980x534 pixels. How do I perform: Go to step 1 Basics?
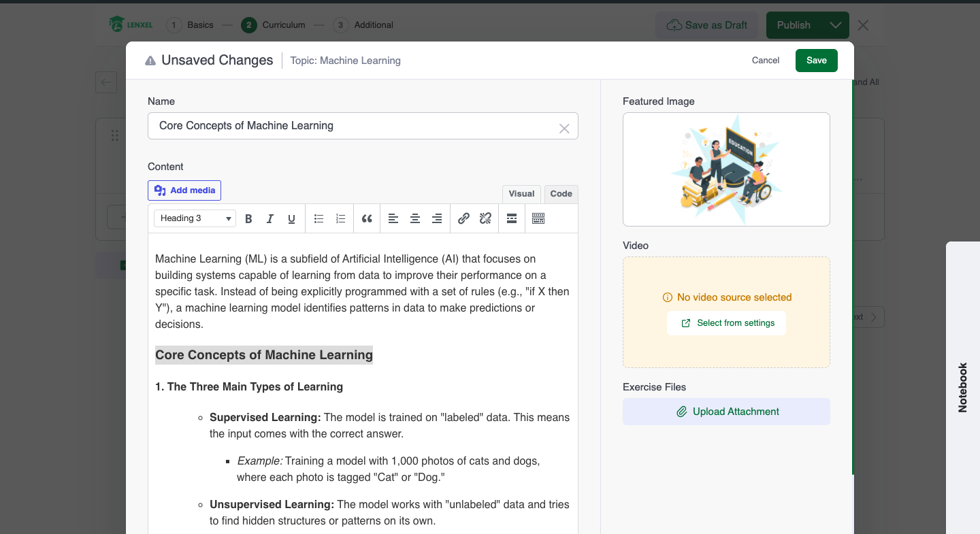coord(189,25)
